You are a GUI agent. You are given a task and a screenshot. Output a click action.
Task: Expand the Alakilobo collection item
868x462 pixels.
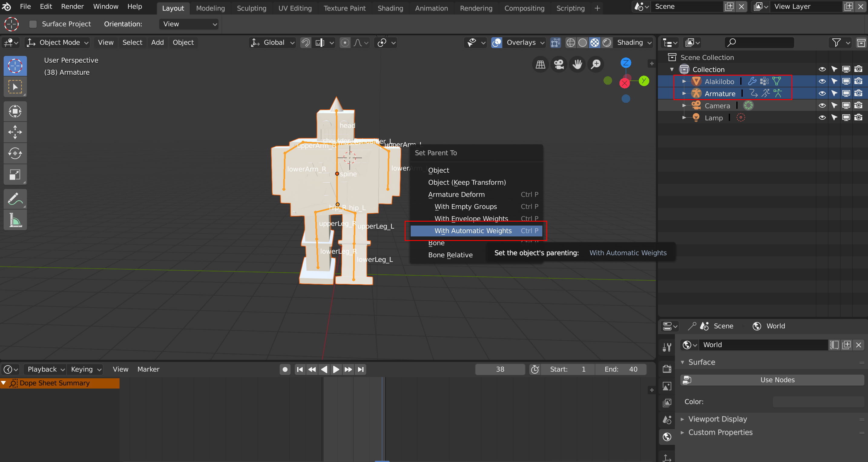click(683, 81)
